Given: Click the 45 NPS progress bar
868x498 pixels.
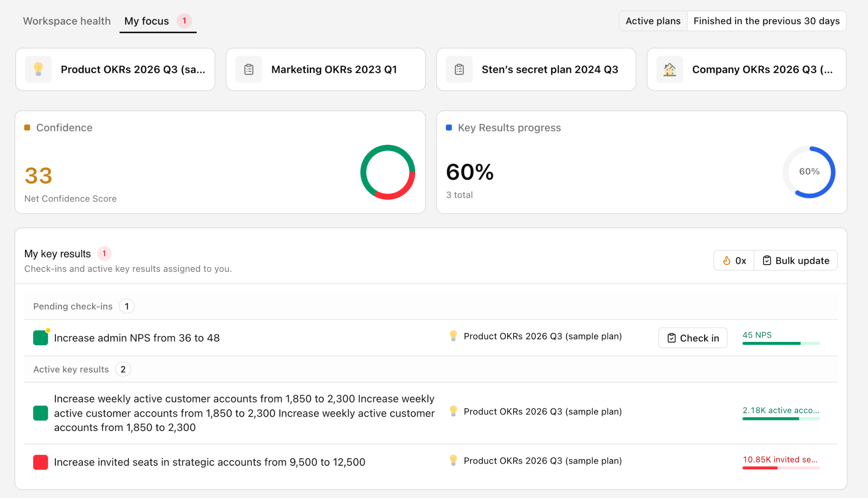Looking at the screenshot, I should click(781, 343).
